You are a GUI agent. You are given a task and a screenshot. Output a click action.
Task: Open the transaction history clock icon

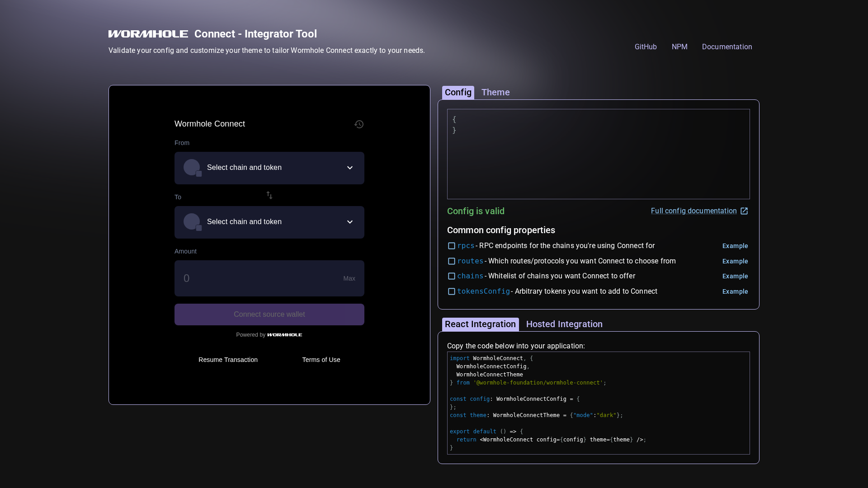tap(359, 124)
